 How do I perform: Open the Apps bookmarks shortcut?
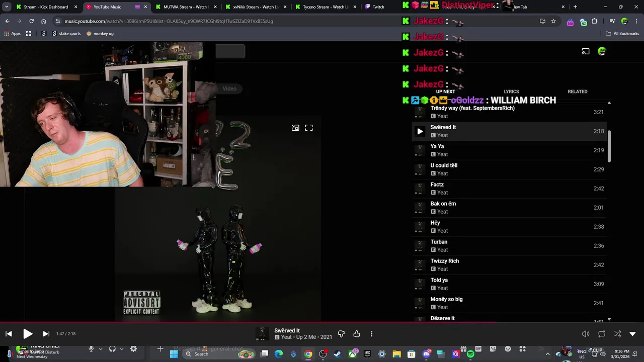(12, 34)
